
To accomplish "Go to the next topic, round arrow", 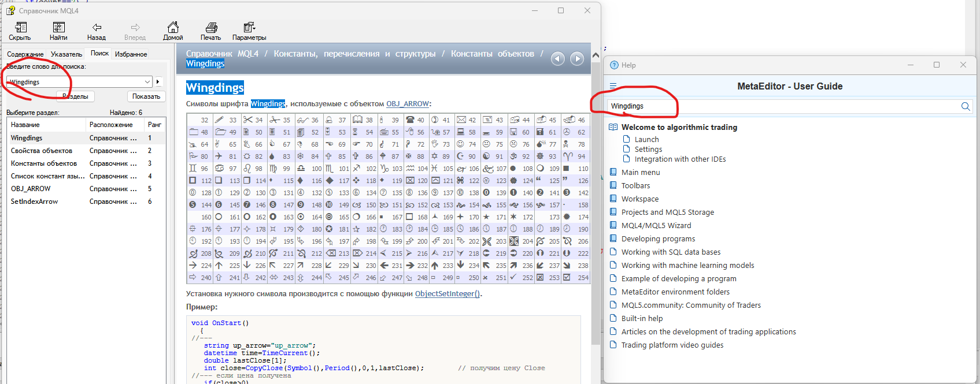I will pyautogui.click(x=577, y=58).
